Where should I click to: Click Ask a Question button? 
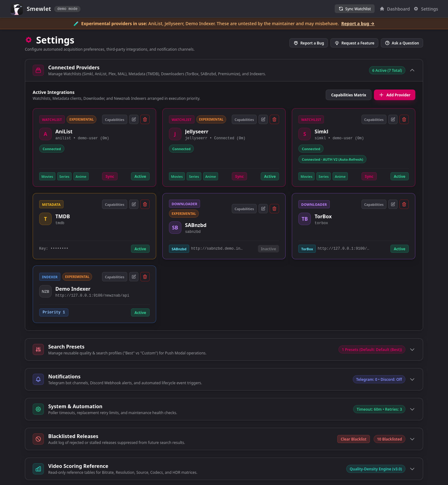click(x=402, y=43)
